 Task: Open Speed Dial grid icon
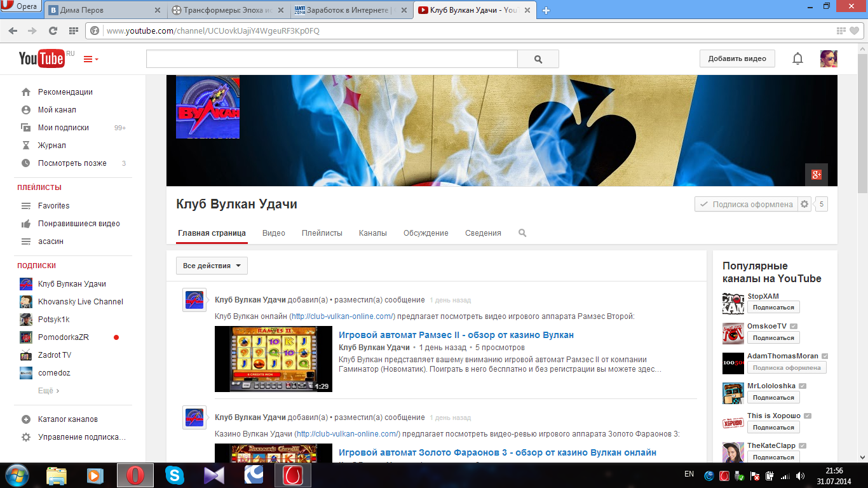(73, 30)
